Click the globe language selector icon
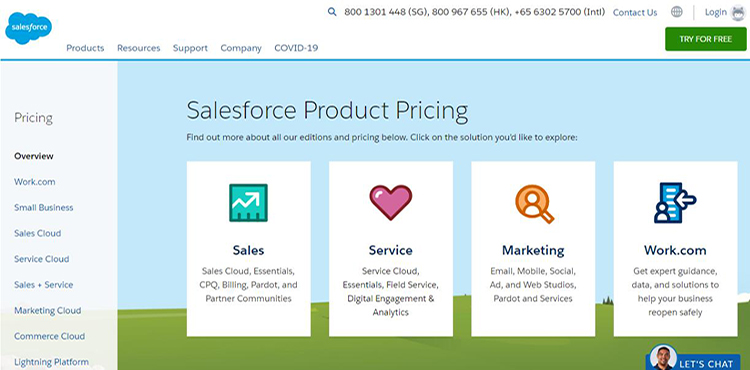750x370 pixels. tap(676, 12)
